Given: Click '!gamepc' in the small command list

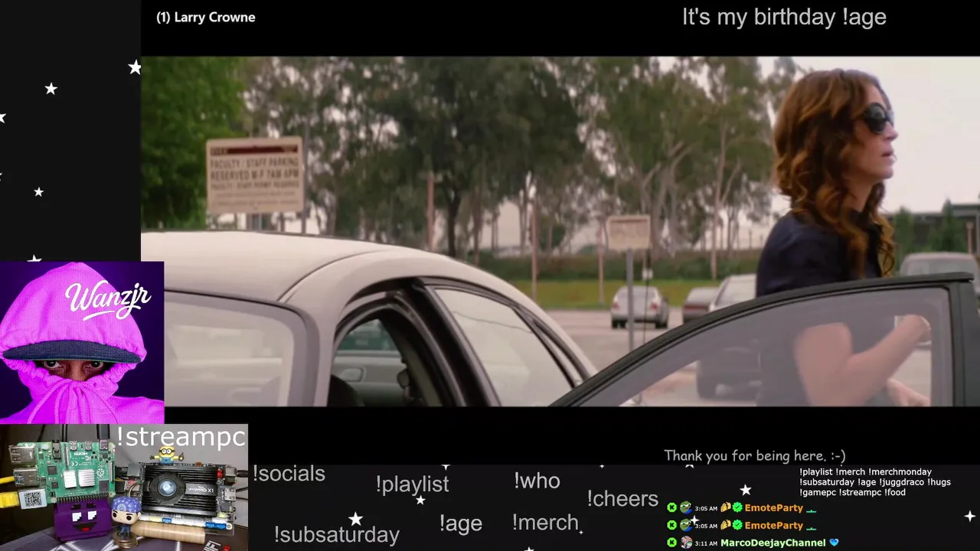Looking at the screenshot, I should click(817, 492).
